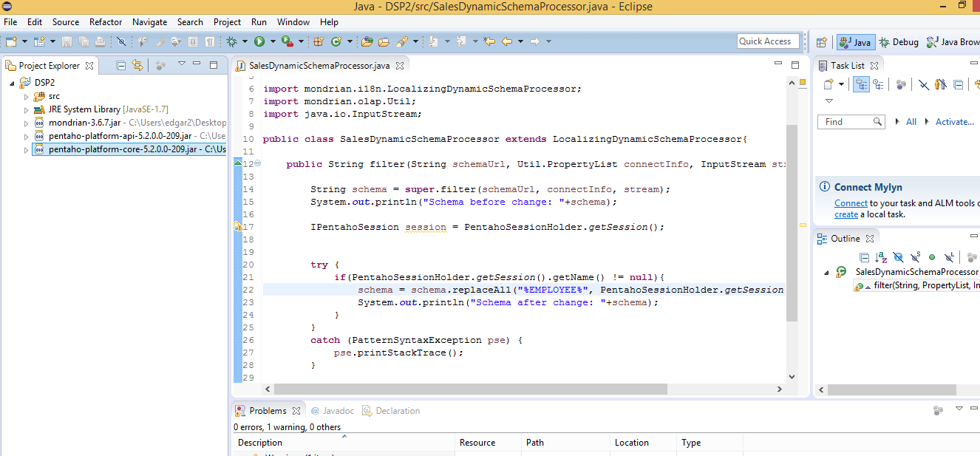
Task: Open the Navigate menu
Action: tap(149, 22)
